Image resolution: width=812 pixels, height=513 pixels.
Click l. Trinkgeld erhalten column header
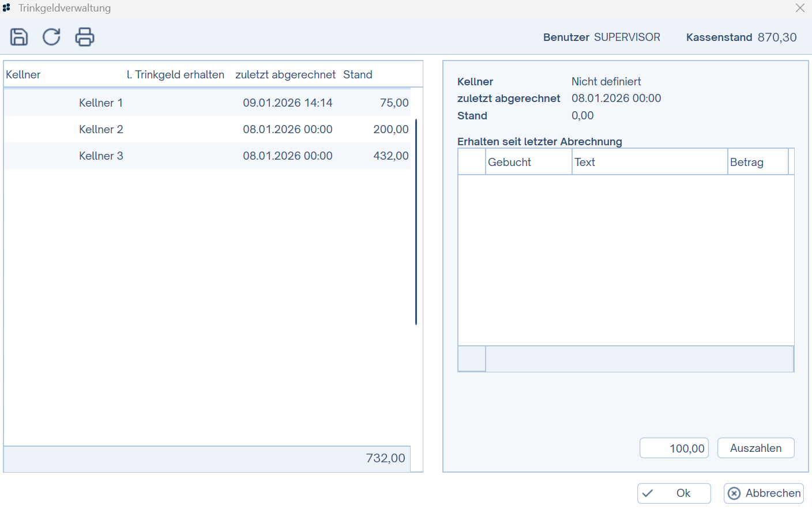click(x=175, y=74)
